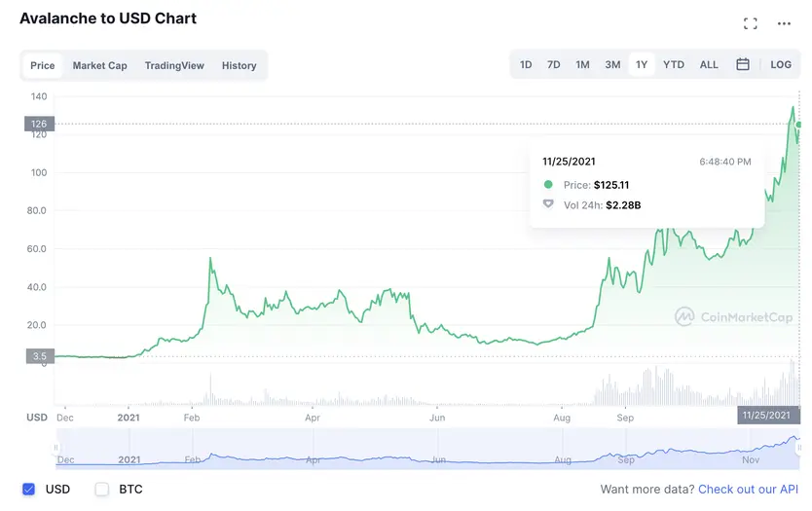Set the chart range to 1D
Image resolution: width=812 pixels, height=511 pixels.
[526, 65]
